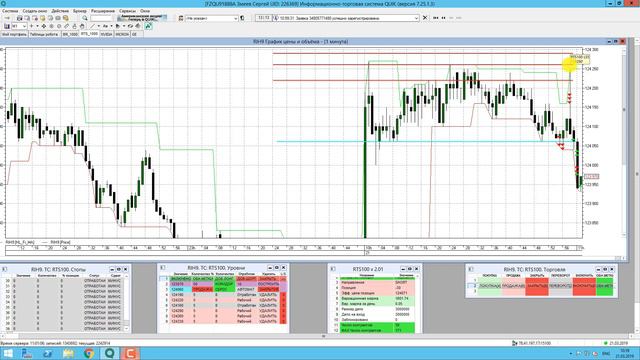640x360 pixels.
Task: Open the Стопы window system menu icon
Action: point(5,269)
